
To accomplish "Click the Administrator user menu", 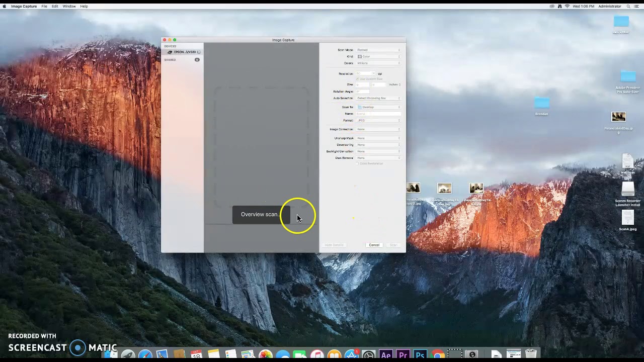I will click(610, 6).
